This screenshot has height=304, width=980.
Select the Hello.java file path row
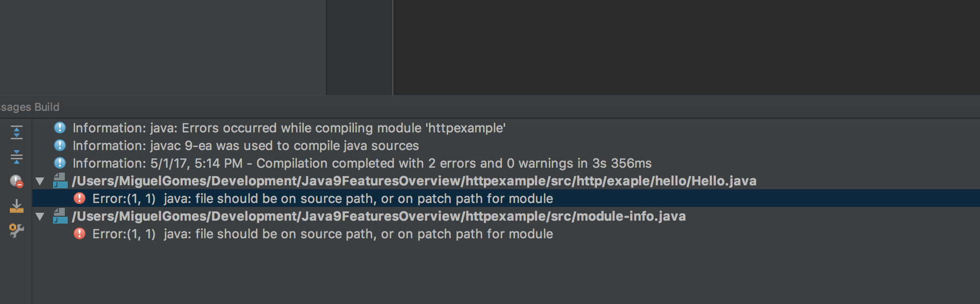[414, 181]
